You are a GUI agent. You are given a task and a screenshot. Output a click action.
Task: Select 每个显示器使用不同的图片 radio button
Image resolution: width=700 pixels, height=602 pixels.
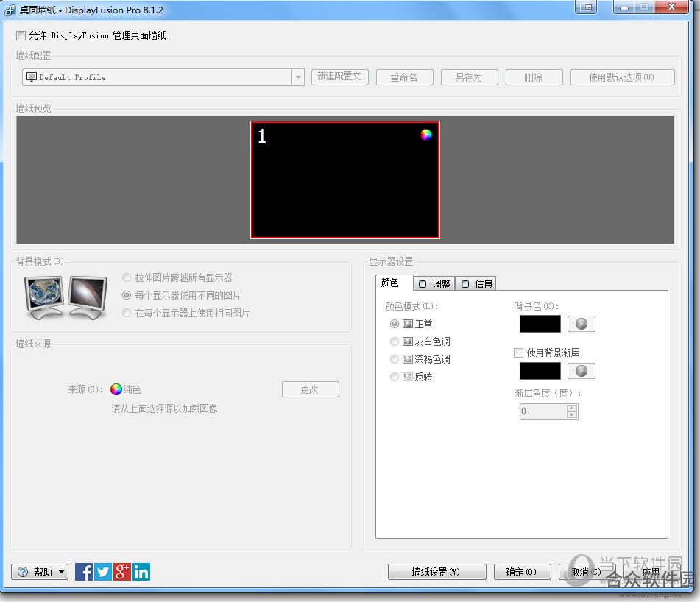(x=127, y=295)
